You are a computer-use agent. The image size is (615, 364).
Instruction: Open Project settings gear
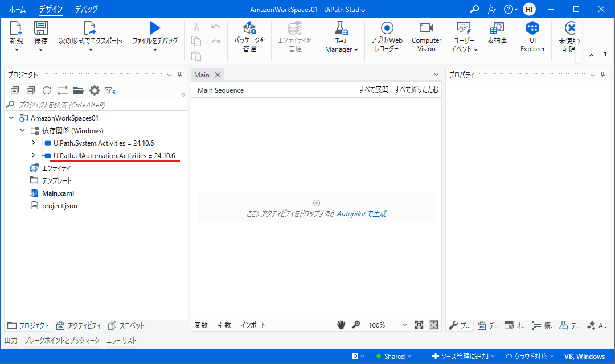95,90
